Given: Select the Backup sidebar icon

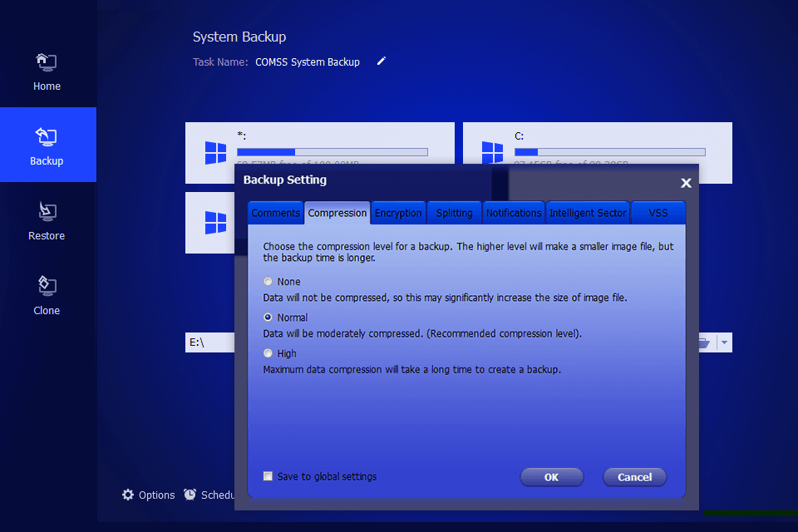Looking at the screenshot, I should [47, 137].
